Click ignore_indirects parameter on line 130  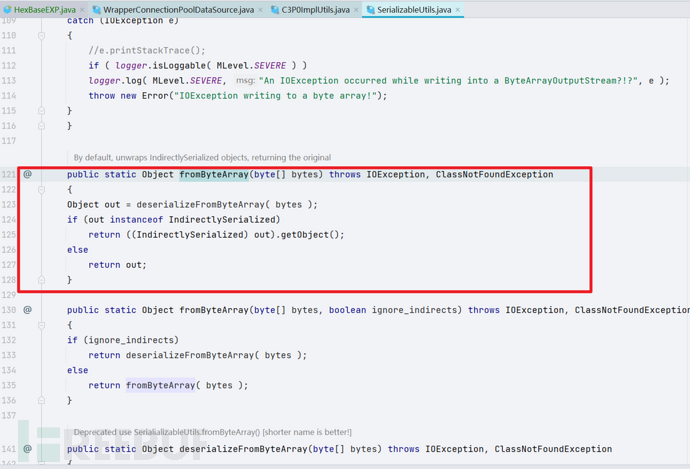[x=414, y=310]
